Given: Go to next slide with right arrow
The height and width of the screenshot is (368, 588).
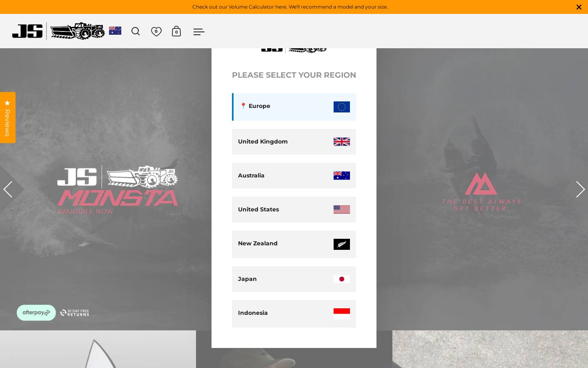Looking at the screenshot, I should [580, 189].
